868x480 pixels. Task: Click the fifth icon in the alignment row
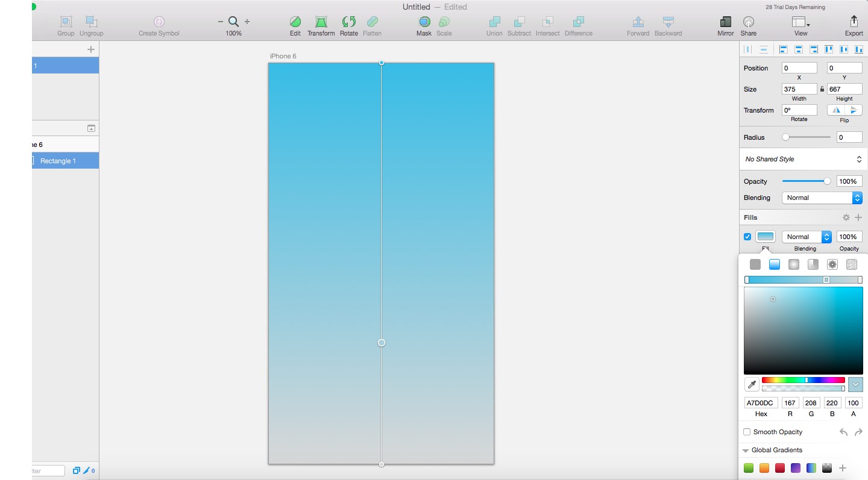pos(814,49)
